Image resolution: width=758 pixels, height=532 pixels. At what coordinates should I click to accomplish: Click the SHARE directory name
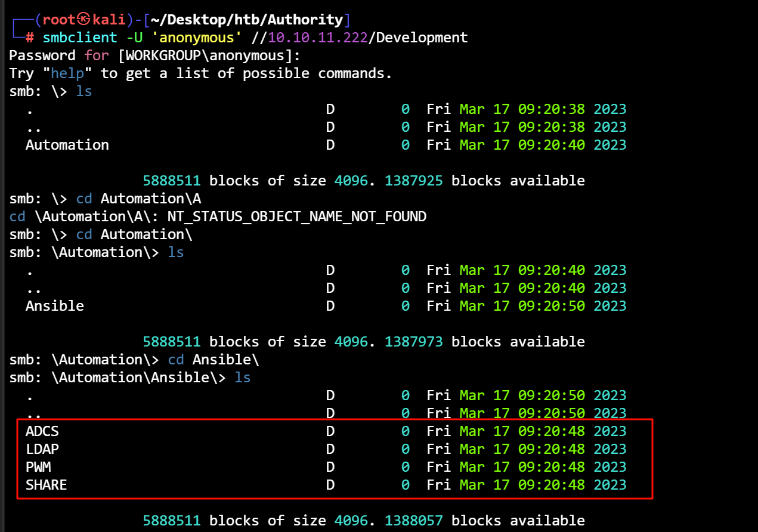[x=46, y=485]
